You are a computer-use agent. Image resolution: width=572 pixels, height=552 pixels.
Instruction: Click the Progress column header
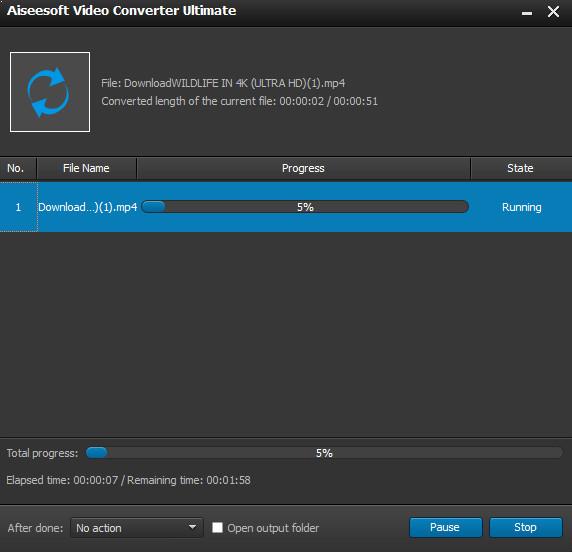(303, 169)
